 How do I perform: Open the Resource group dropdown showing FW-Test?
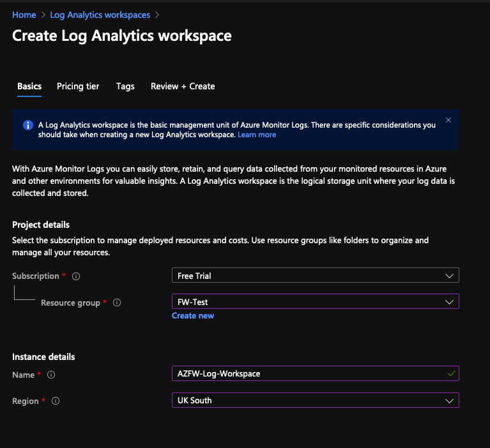coord(316,302)
